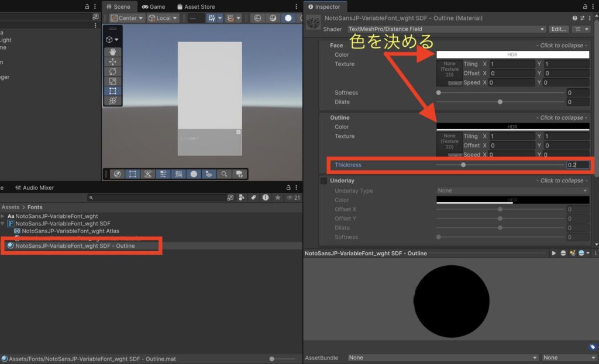Adjust Project icon size slider
The image size is (599, 364).
283,359
